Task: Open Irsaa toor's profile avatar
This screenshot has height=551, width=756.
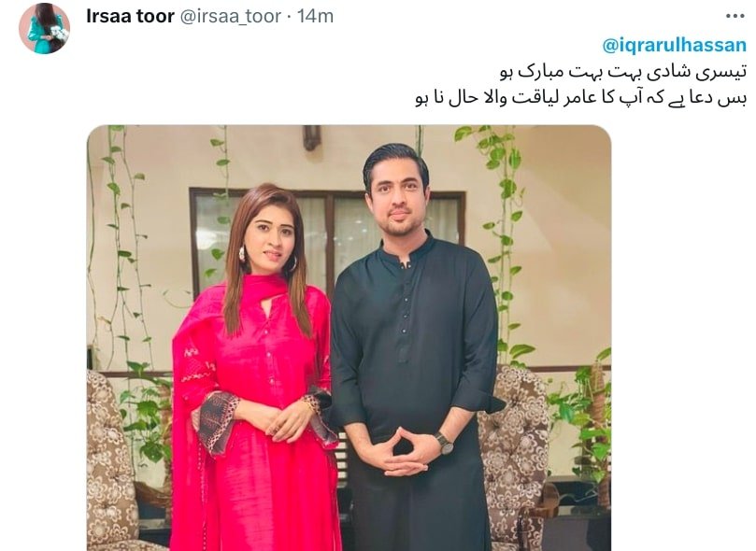Action: click(x=44, y=28)
